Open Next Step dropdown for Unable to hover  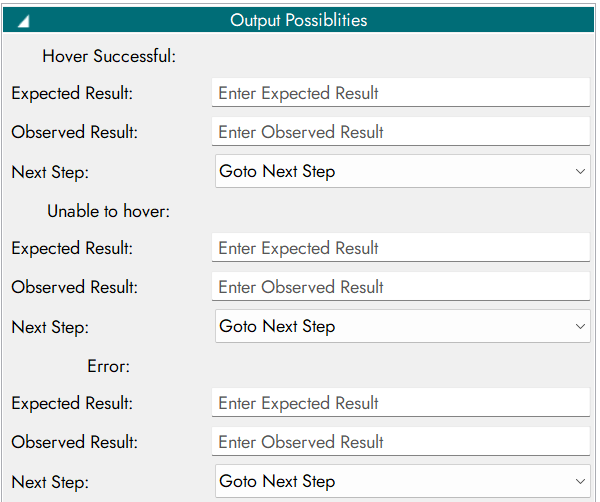click(402, 326)
